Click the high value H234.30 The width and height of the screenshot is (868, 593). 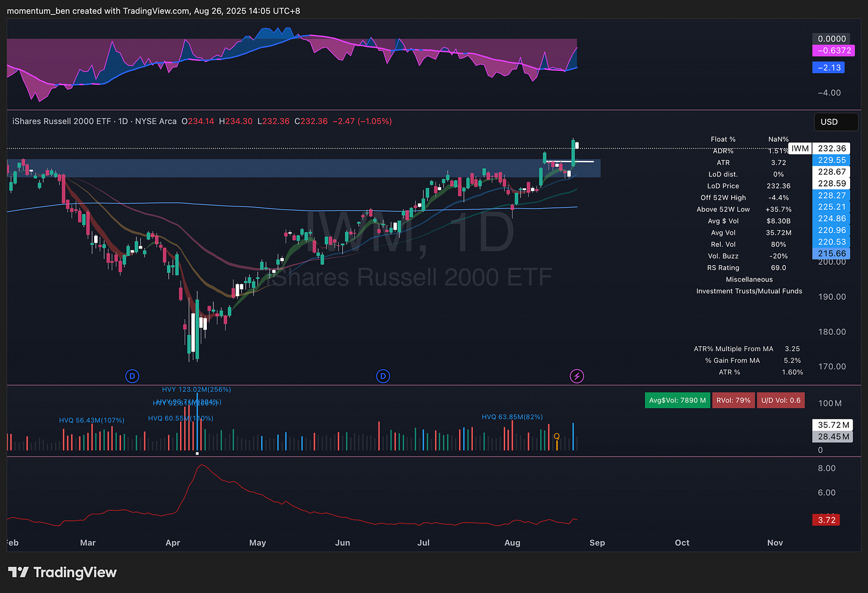tap(235, 121)
